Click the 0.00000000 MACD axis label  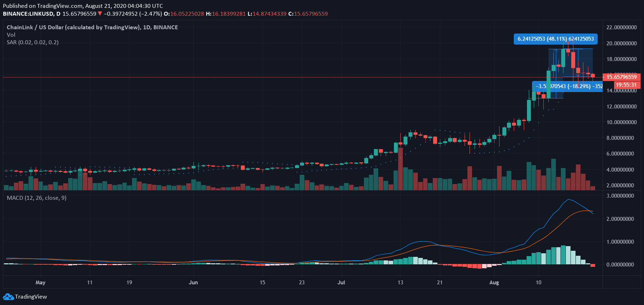tap(620, 265)
